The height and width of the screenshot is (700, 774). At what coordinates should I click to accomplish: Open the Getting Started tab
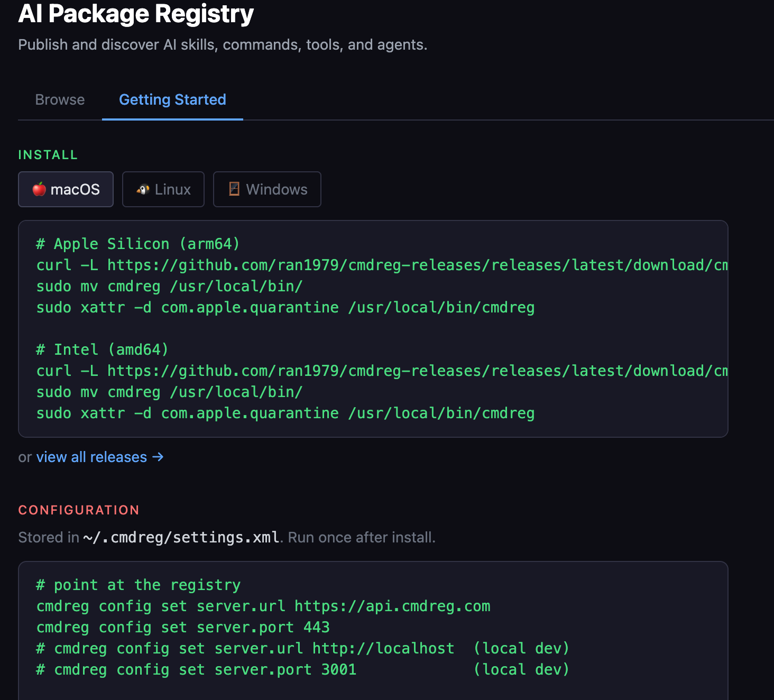click(172, 100)
